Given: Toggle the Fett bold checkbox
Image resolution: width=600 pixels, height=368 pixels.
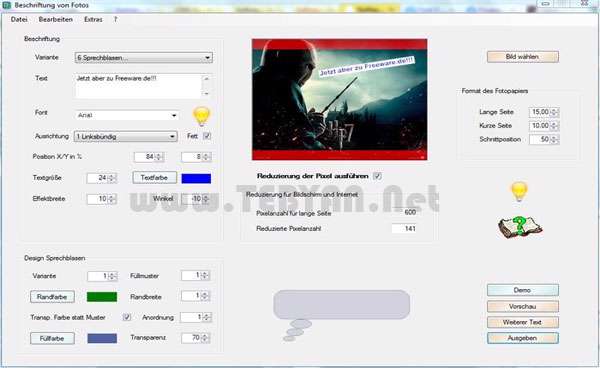Looking at the screenshot, I should point(207,136).
